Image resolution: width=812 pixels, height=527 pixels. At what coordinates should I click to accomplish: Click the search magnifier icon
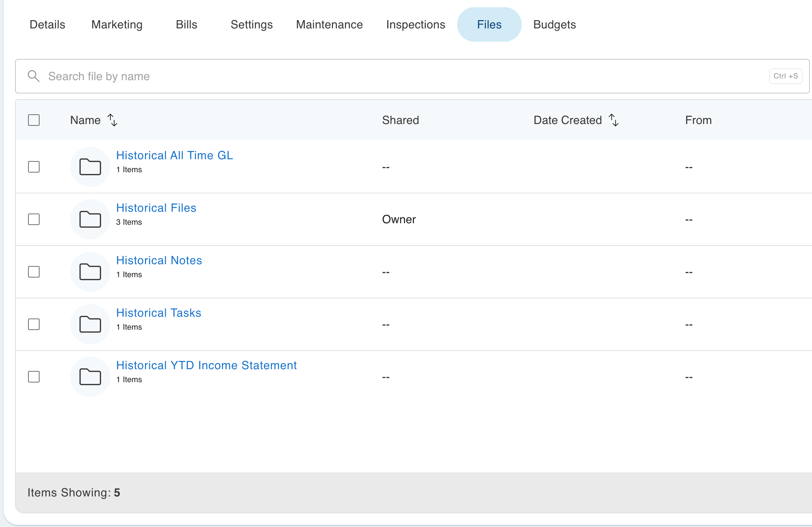point(33,76)
